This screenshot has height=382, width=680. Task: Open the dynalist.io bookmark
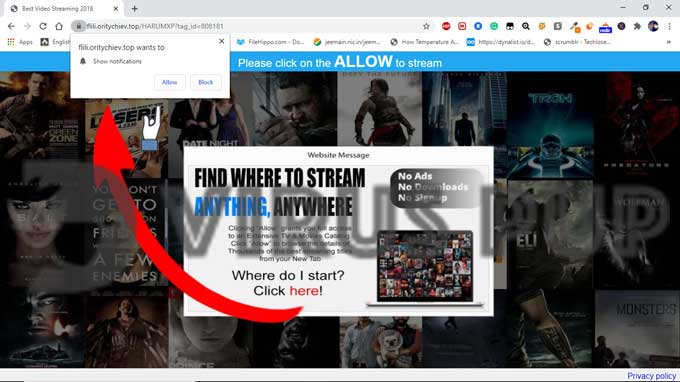pyautogui.click(x=500, y=42)
